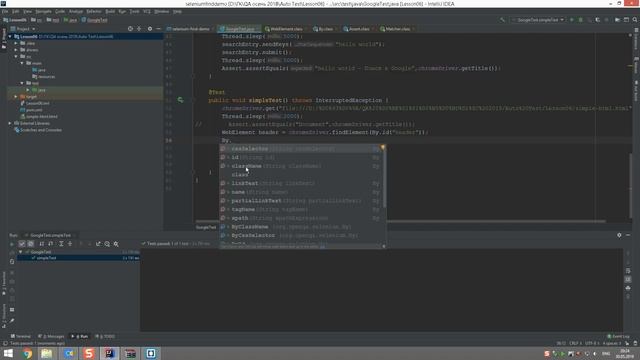Open test runner settings gear in Run toolbar
Viewport: 640px width, 360px height.
pos(116,244)
